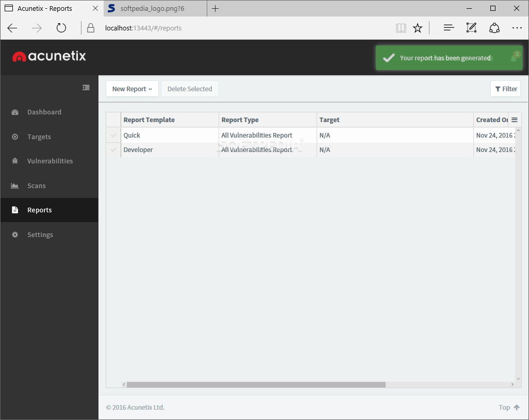
Task: Toggle reading view icon
Action: (x=401, y=28)
